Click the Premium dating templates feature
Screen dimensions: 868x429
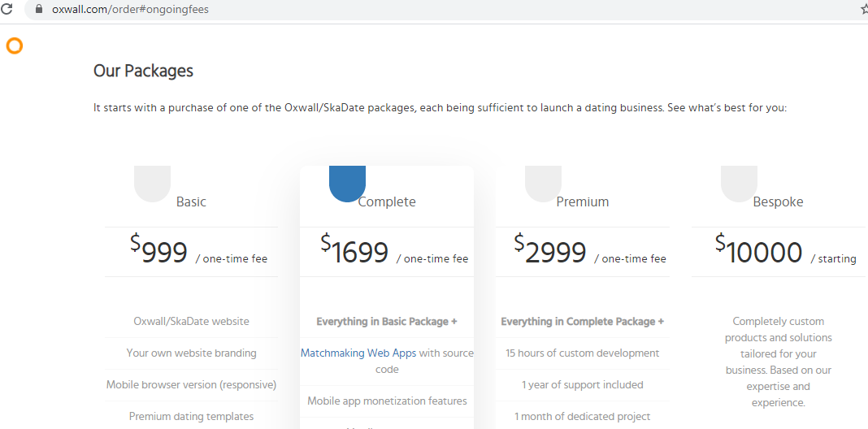click(191, 417)
